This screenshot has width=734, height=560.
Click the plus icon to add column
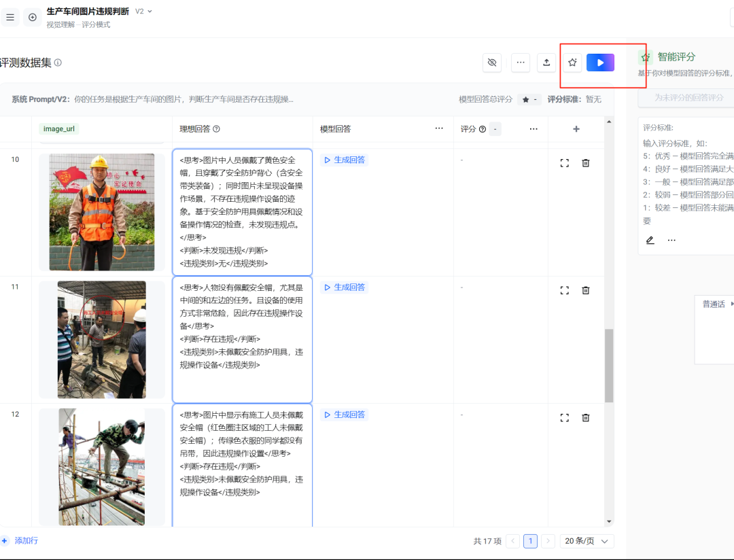(x=576, y=129)
